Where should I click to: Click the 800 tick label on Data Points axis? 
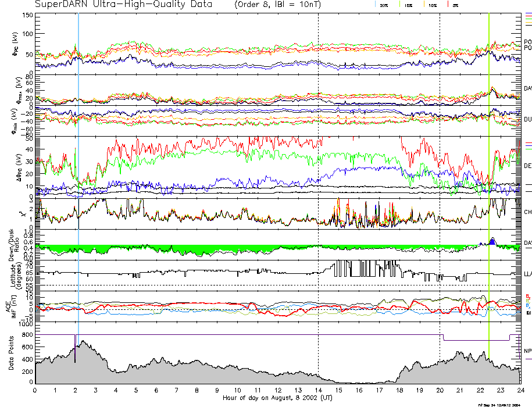coord(26,335)
